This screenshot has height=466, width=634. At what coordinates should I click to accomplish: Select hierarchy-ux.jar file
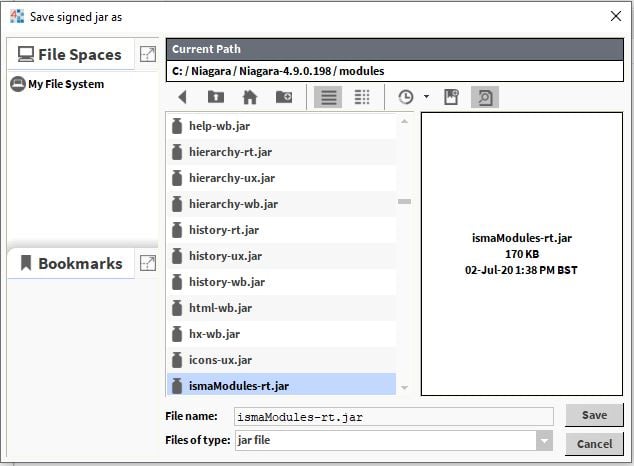pos(281,178)
